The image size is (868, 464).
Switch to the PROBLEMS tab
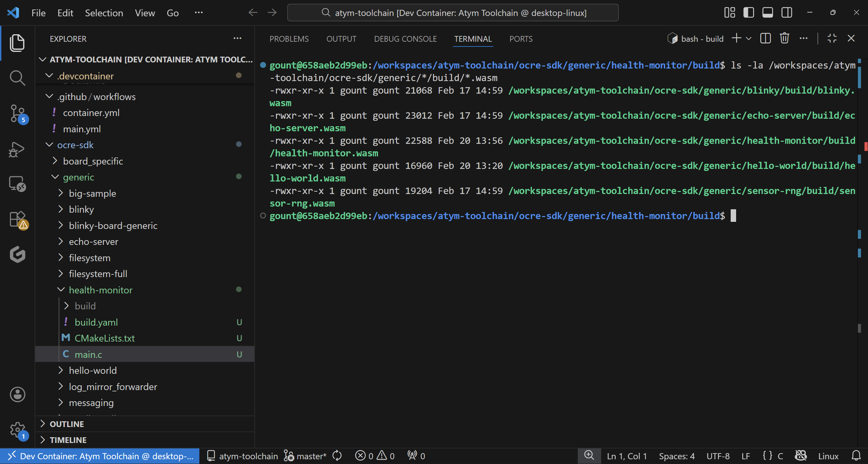coord(289,39)
